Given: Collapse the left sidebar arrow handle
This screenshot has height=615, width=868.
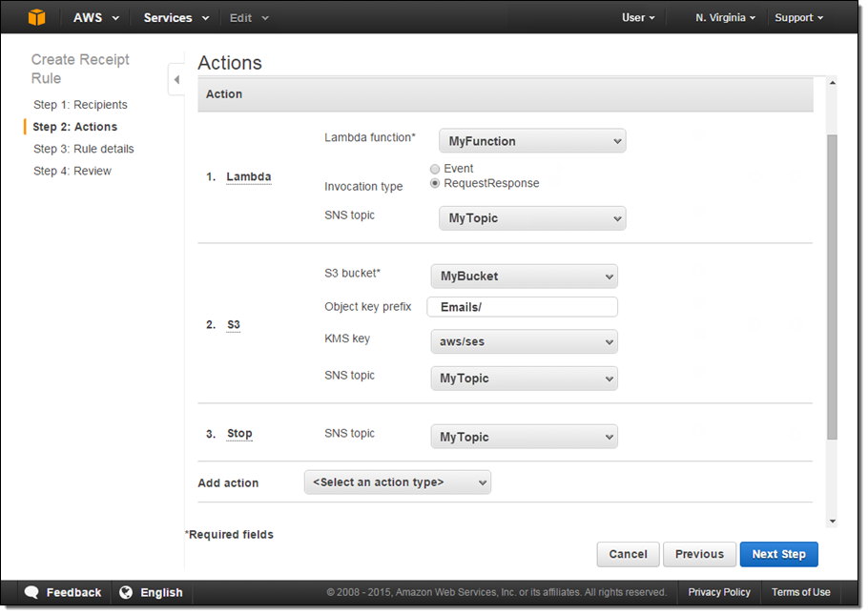Looking at the screenshot, I should pyautogui.click(x=176, y=79).
